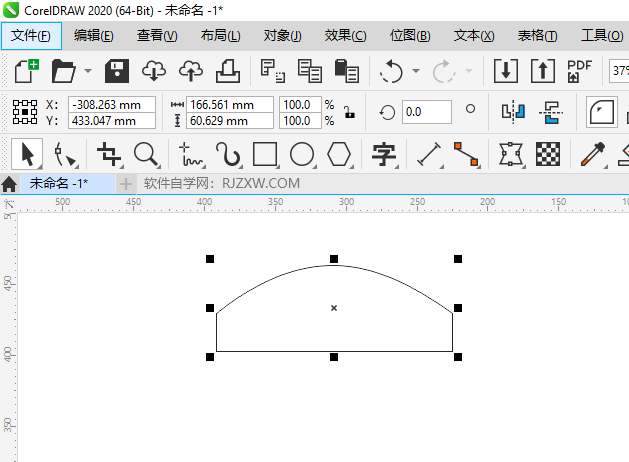The image size is (629, 462).
Task: Expand the Open folder dropdown arrow
Action: pyautogui.click(x=88, y=72)
